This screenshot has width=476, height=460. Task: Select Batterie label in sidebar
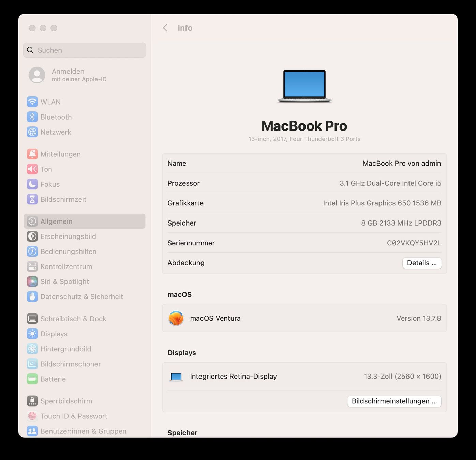pyautogui.click(x=53, y=379)
